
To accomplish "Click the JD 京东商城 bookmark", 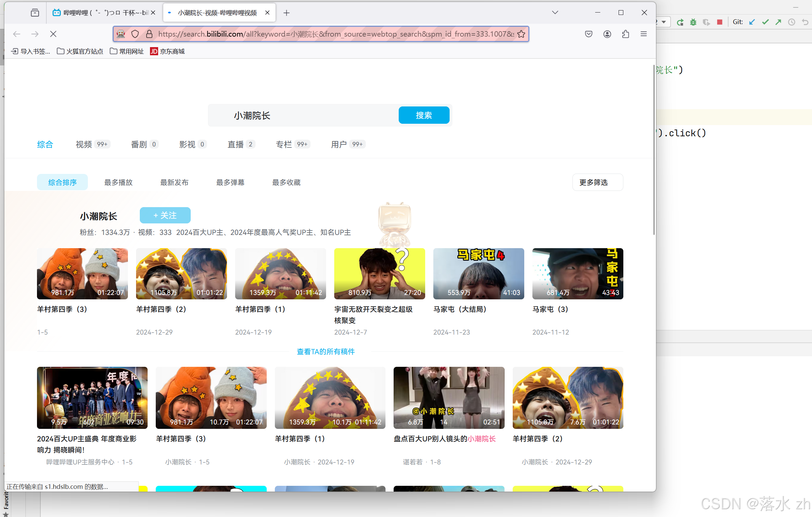I will coord(168,51).
